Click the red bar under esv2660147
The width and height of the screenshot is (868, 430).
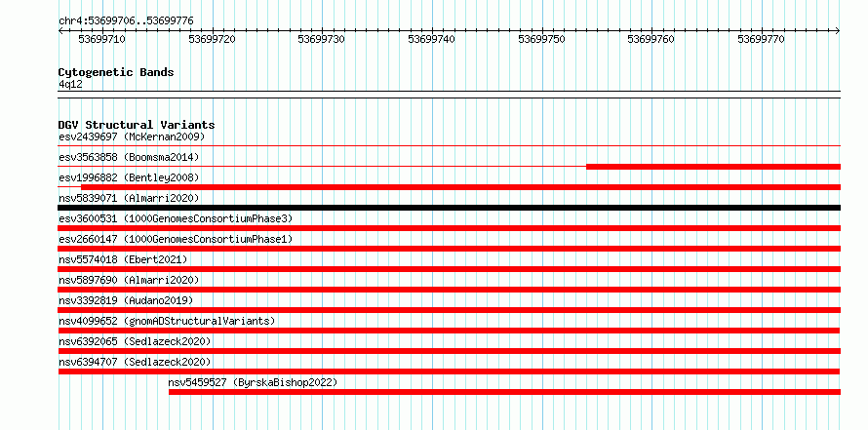tap(449, 249)
